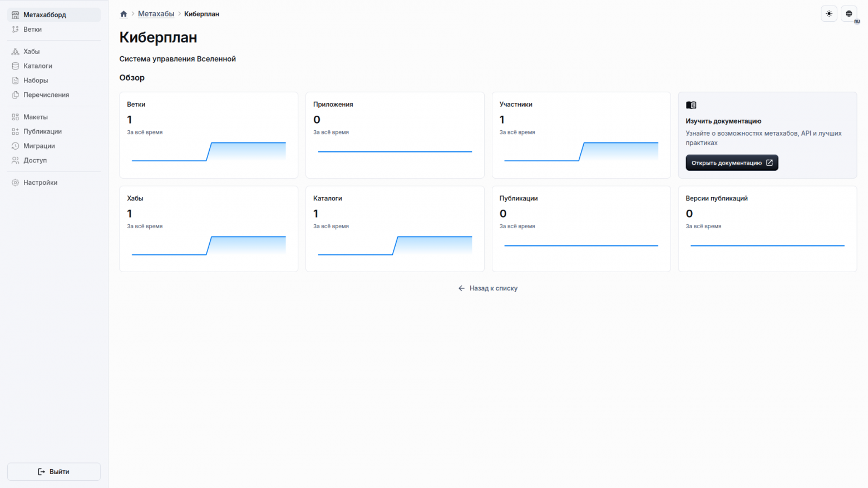Viewport: 868px width, 488px height.
Task: Click the Открыть документацию button
Action: point(731,163)
